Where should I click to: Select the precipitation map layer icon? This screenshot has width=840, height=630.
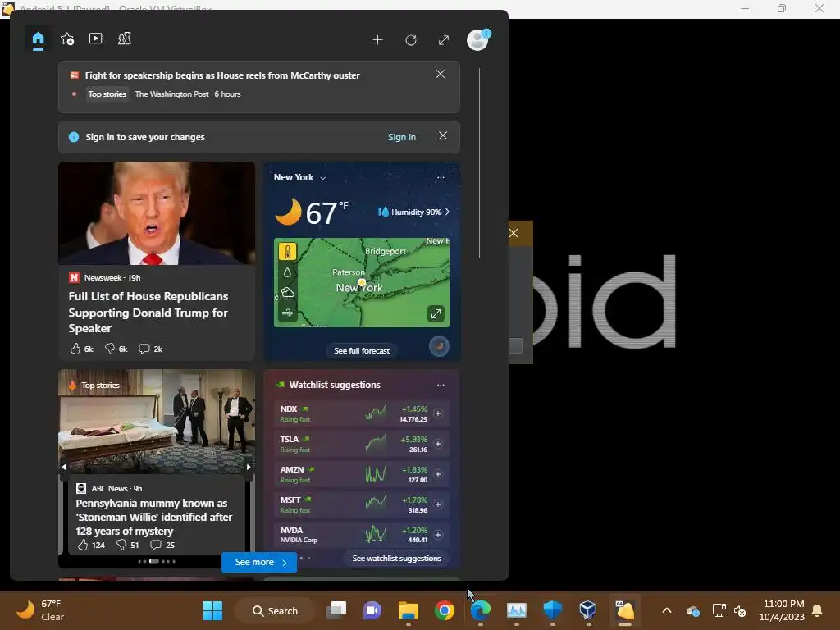click(x=288, y=272)
